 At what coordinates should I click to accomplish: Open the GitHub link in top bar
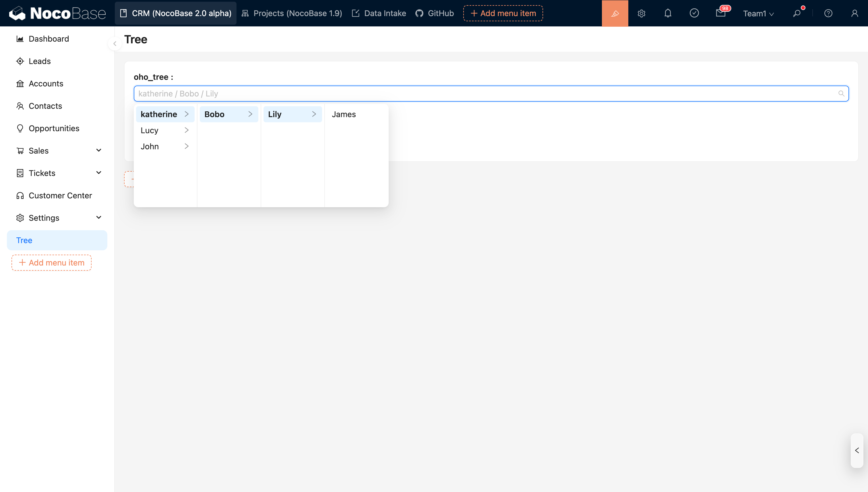coord(435,13)
